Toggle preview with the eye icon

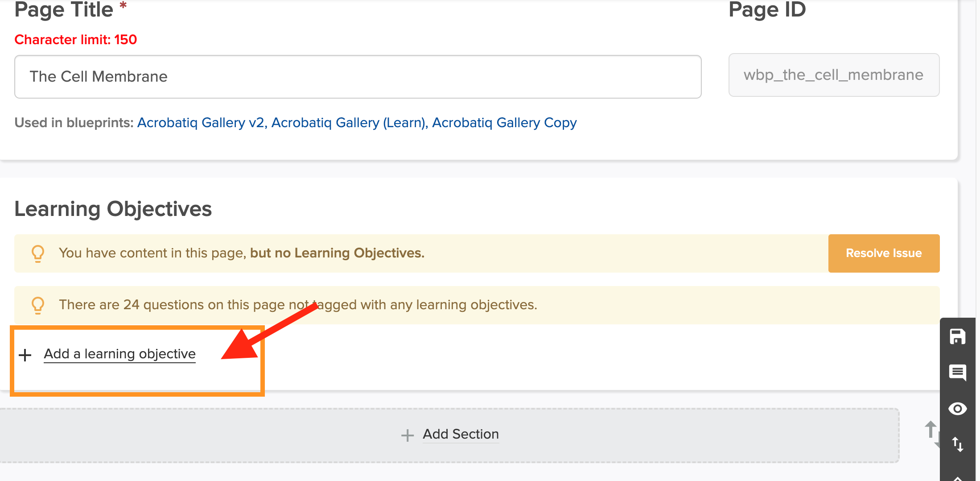pyautogui.click(x=957, y=409)
